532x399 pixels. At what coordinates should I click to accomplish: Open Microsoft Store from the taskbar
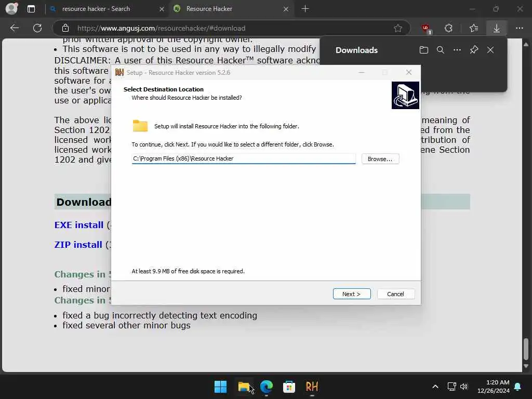[x=289, y=387]
